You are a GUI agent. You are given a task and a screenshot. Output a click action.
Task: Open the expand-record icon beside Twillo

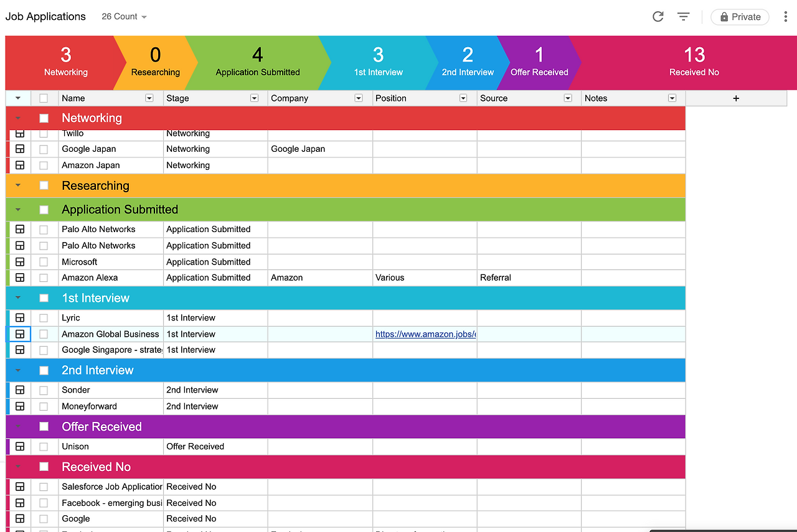19,133
